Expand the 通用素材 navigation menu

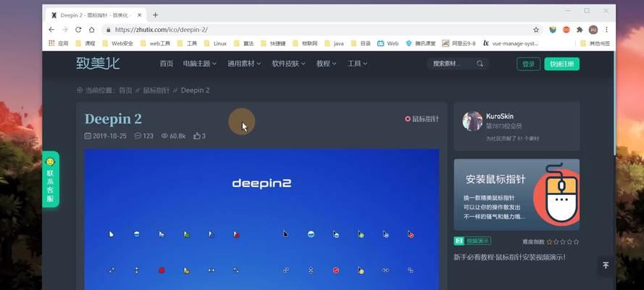click(x=244, y=64)
